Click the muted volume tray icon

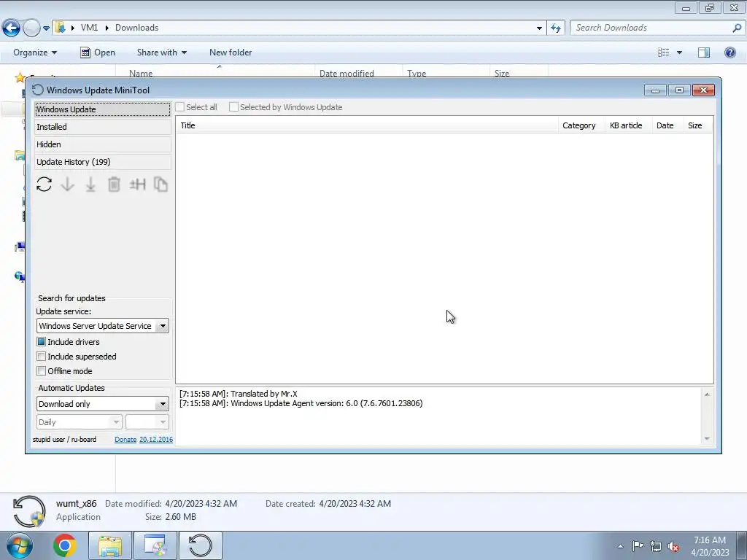(673, 546)
